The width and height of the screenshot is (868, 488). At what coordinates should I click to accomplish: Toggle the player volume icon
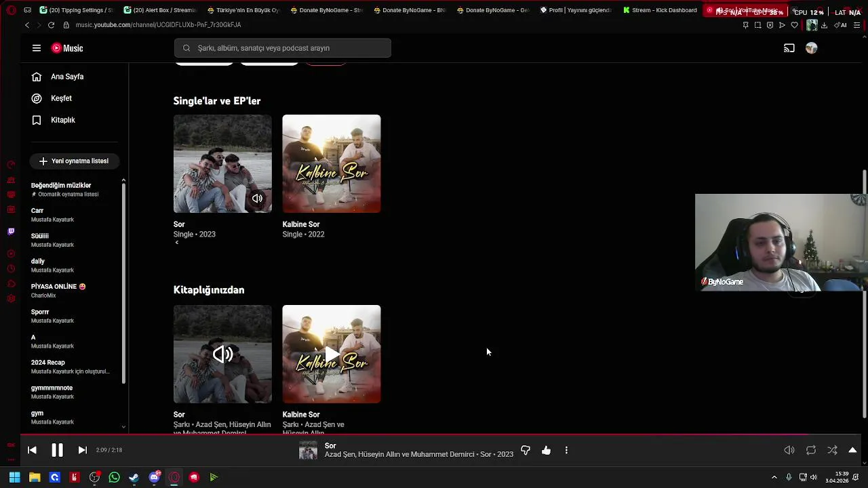(x=789, y=450)
